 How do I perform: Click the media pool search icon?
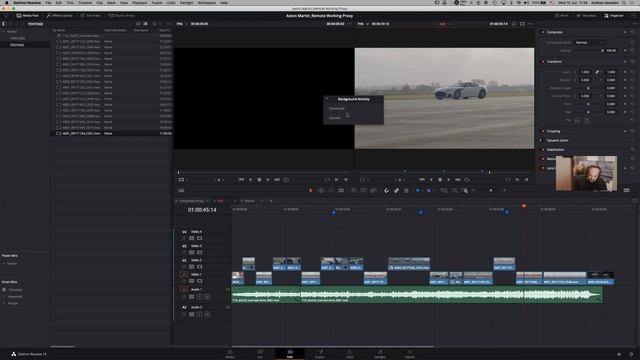(x=154, y=24)
